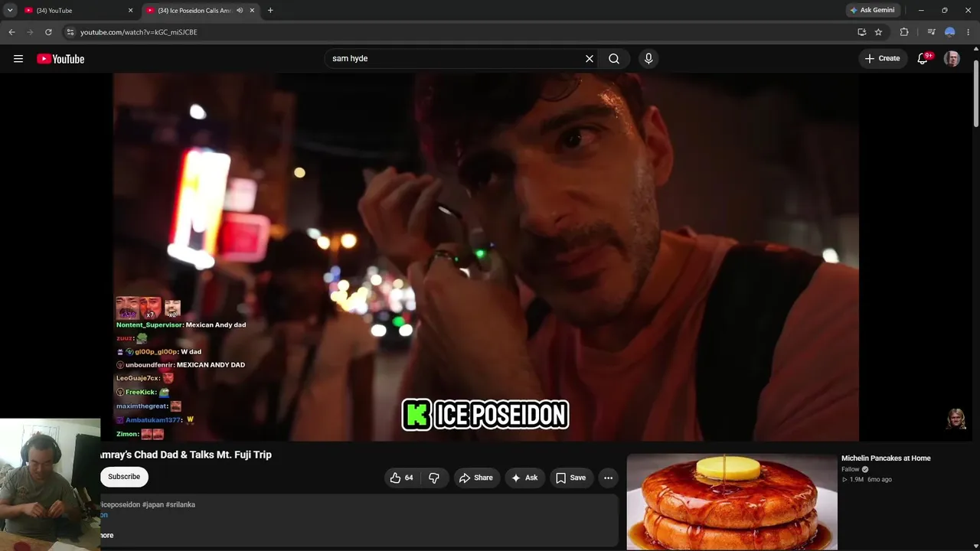
Task: Go forward in browser history
Action: 30,32
